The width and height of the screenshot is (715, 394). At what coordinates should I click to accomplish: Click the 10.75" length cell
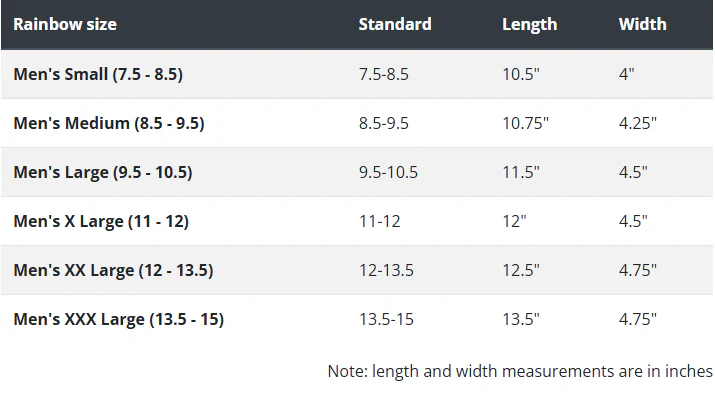pos(525,123)
